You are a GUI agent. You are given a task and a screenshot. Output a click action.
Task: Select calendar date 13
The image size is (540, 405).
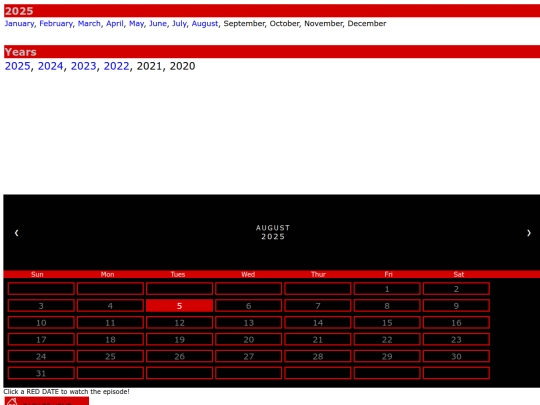249,323
